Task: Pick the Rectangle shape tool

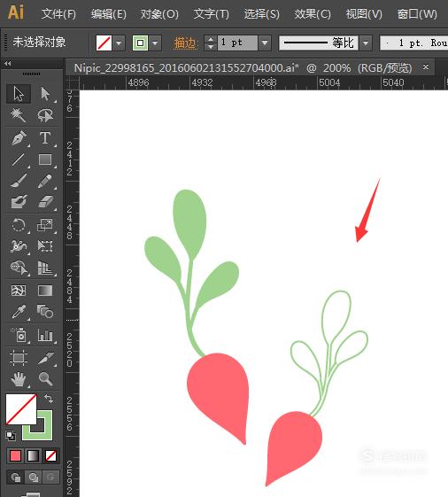Action: [45, 159]
